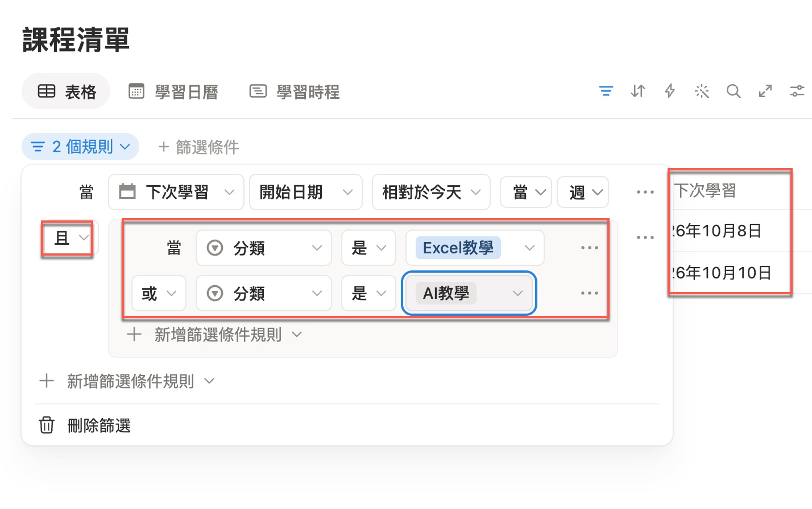Click 下次學習 column header

705,190
